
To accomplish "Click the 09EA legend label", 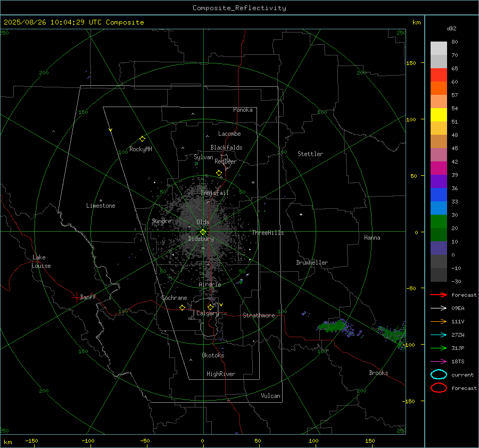I will coord(458,308).
